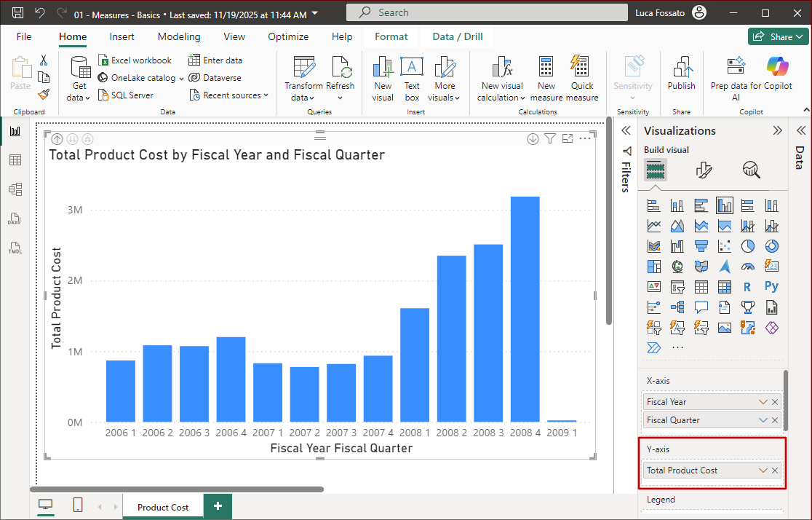812x520 pixels.
Task: Click the Search input box
Action: click(487, 12)
